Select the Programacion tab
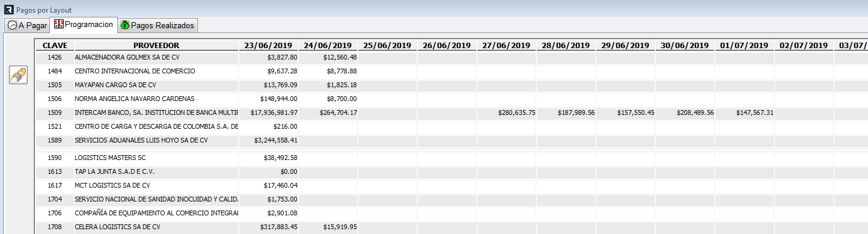Screen dimensions: 868x234 click(x=84, y=24)
